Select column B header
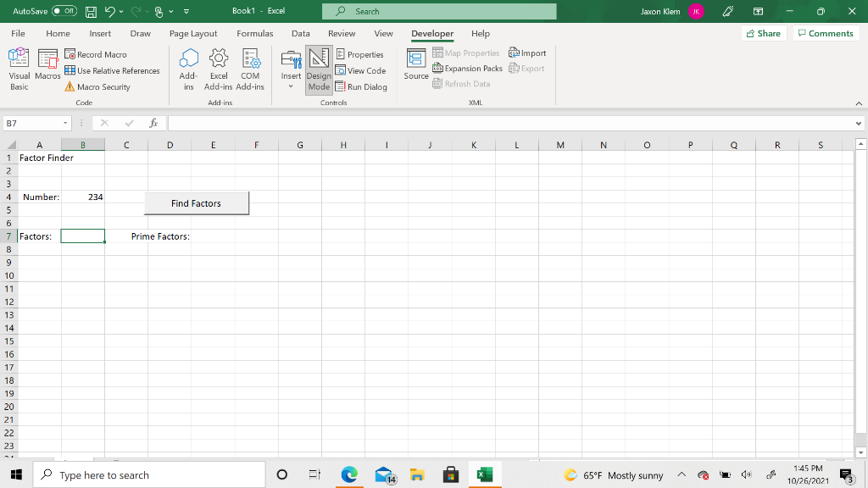 pos(83,145)
